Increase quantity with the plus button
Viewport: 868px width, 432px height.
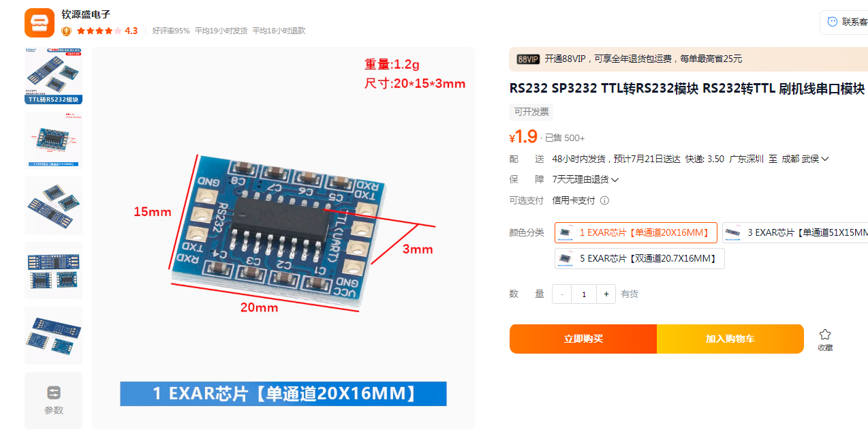point(606,294)
